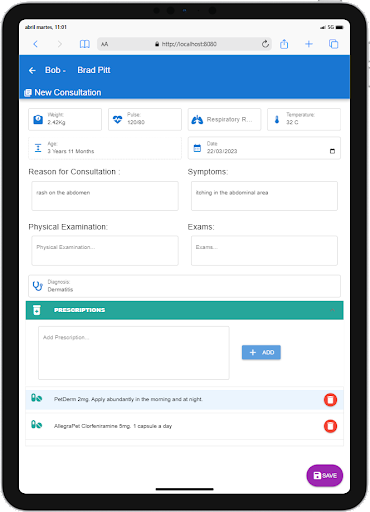Select the AllegraPet Clorfeniramine prescription row
This screenshot has height=512, width=370.
tap(185, 426)
